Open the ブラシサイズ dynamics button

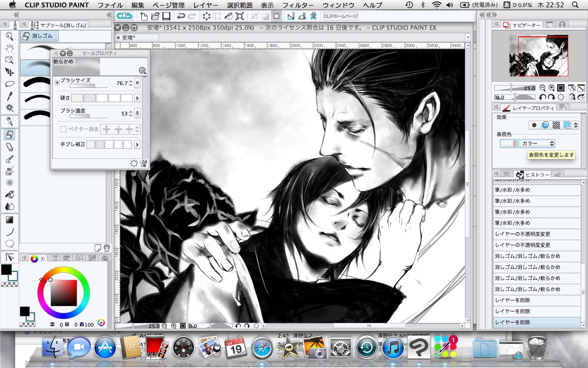(x=137, y=83)
